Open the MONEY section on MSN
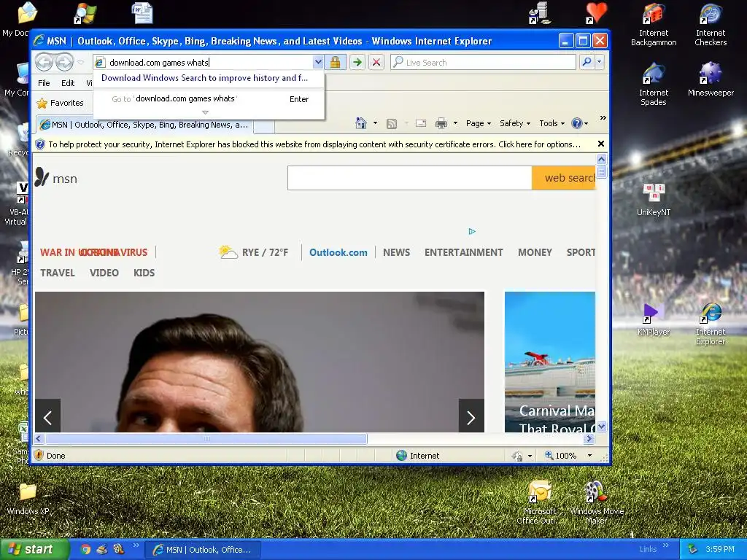Screen dimensions: 747x560 535,252
